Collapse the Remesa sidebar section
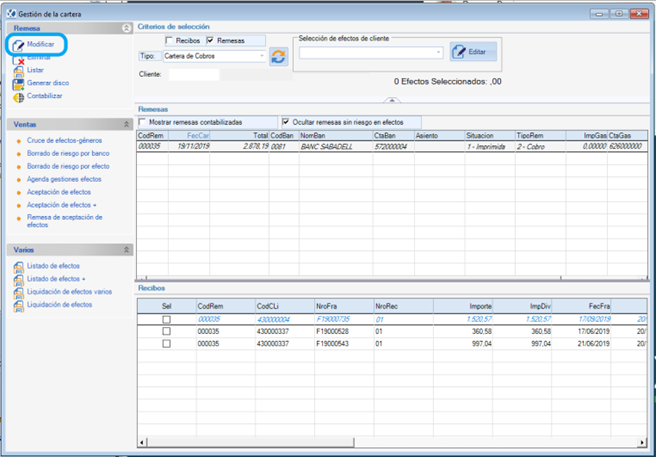The width and height of the screenshot is (656, 457). (126, 28)
